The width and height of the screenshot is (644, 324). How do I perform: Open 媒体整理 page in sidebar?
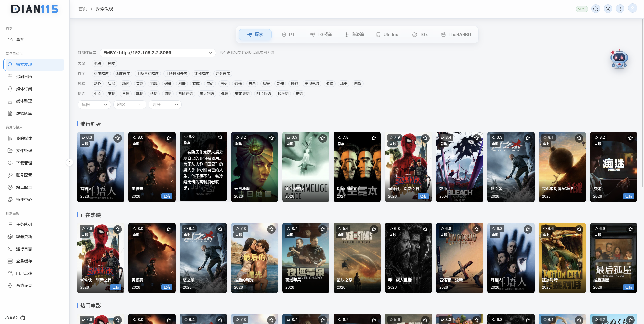click(34, 101)
